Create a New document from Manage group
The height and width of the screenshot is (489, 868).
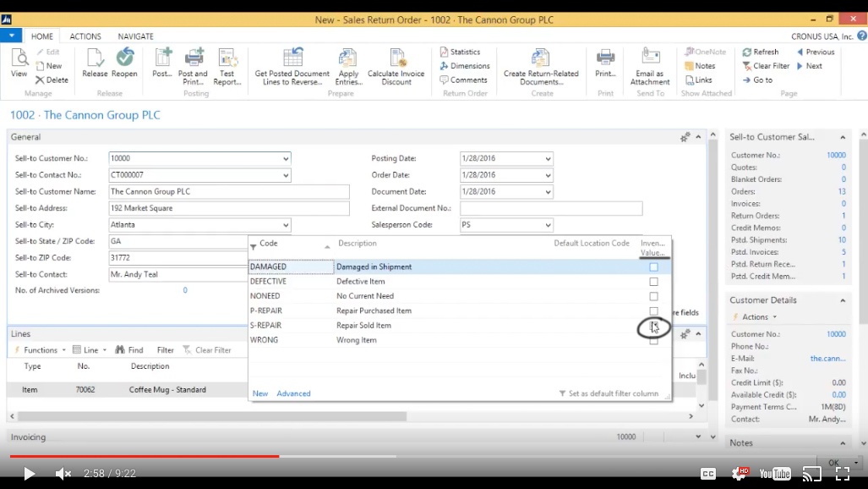[x=49, y=65]
